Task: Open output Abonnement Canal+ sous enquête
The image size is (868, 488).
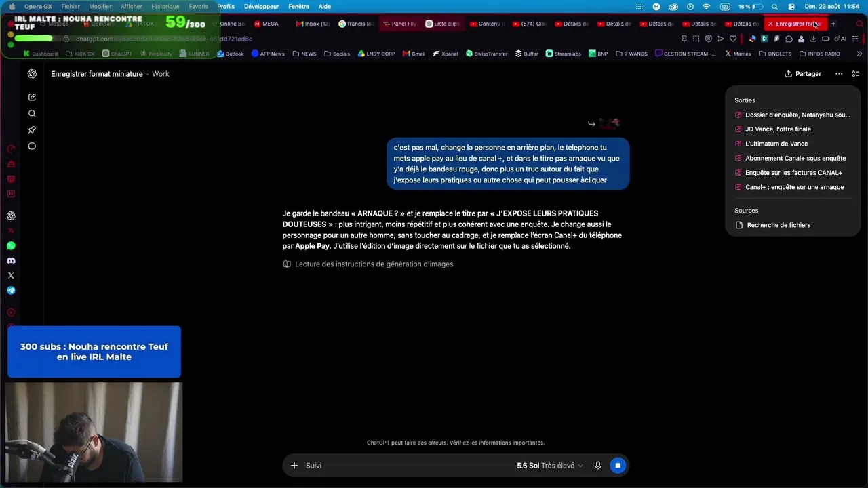Action: coord(793,159)
